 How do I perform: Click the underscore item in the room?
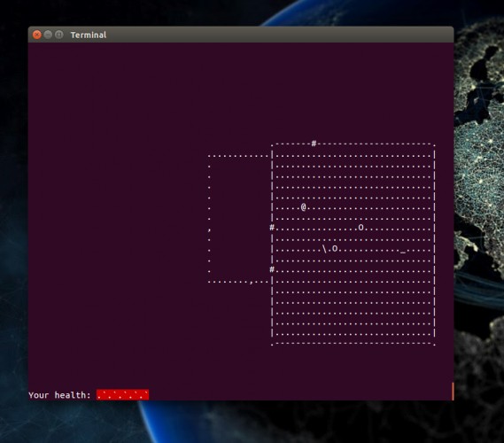[403, 253]
